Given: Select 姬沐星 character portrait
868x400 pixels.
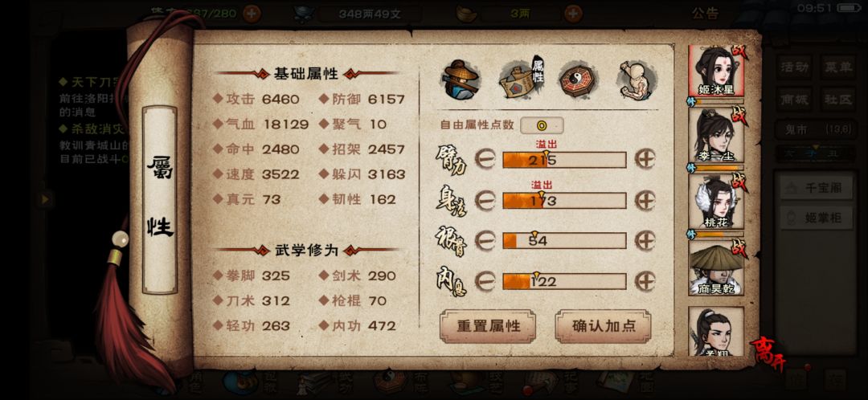Looking at the screenshot, I should 716,71.
